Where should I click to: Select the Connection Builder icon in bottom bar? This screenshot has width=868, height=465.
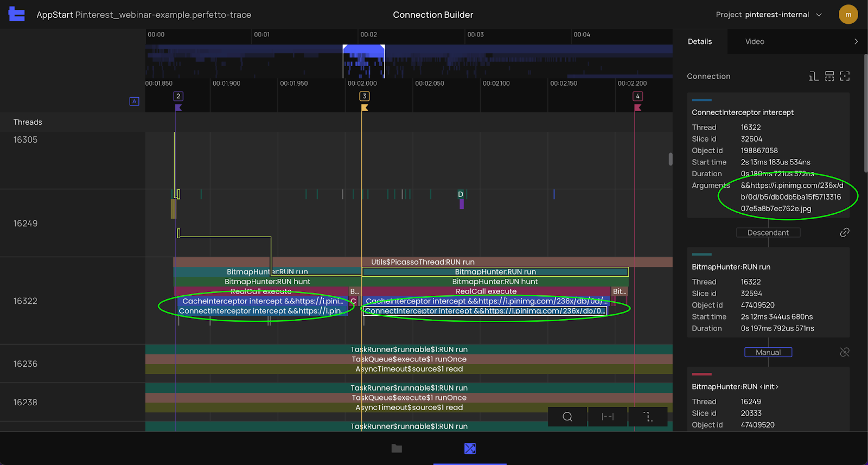(x=470, y=449)
